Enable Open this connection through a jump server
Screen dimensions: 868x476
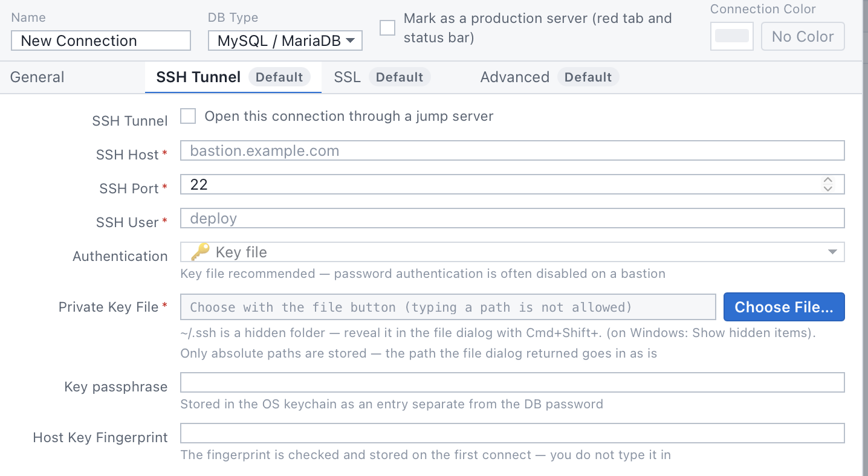(188, 116)
